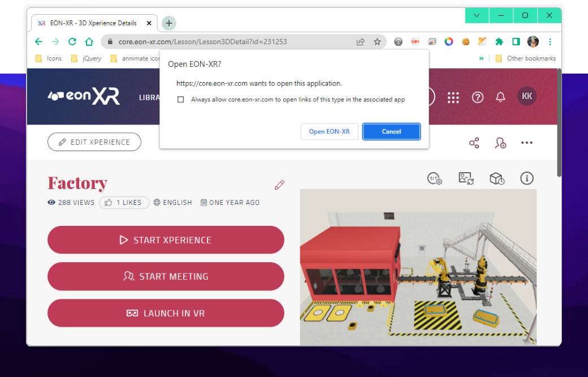Click the replace thumbnail image icon
Image resolution: width=588 pixels, height=377 pixels.
click(x=466, y=178)
